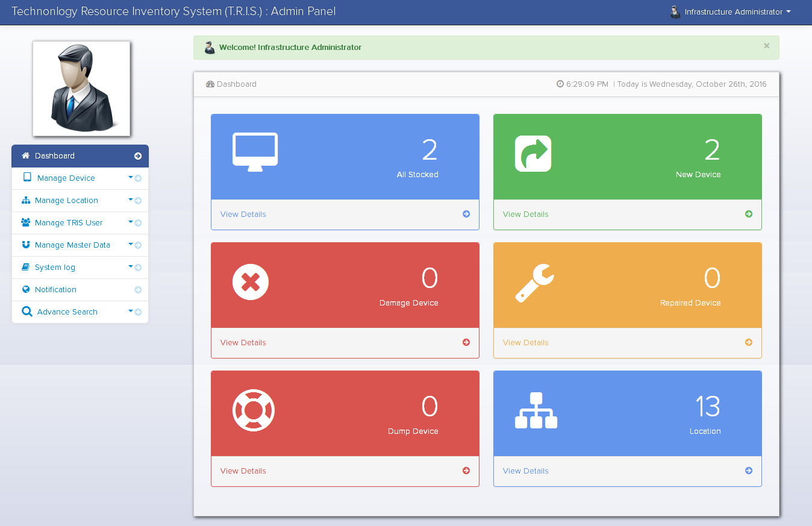Dismiss the Welcome alert banner
This screenshot has width=812, height=526.
click(x=766, y=46)
